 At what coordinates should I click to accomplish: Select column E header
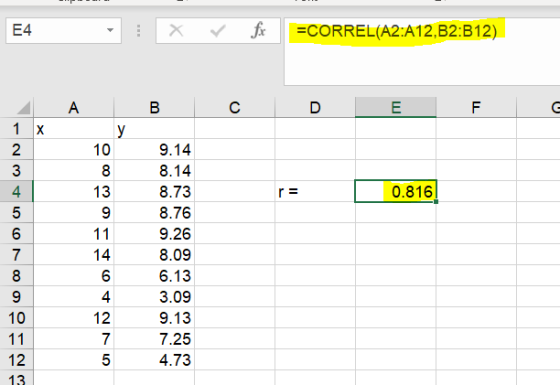click(396, 107)
